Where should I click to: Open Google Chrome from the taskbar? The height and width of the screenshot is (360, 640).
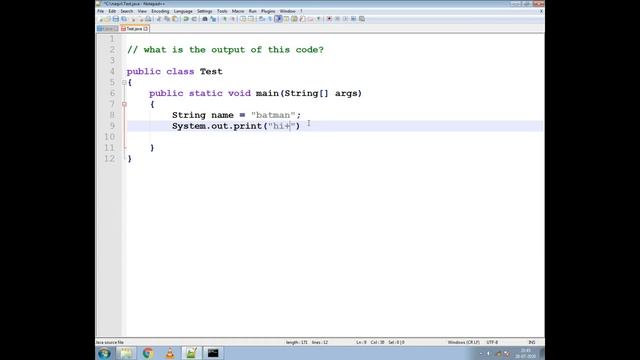point(148,353)
